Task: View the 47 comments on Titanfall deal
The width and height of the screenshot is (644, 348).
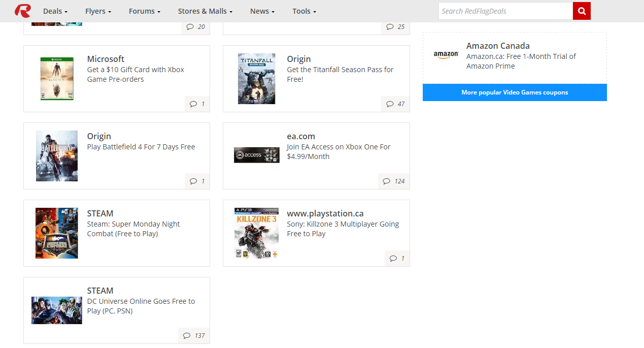Action: tap(395, 104)
